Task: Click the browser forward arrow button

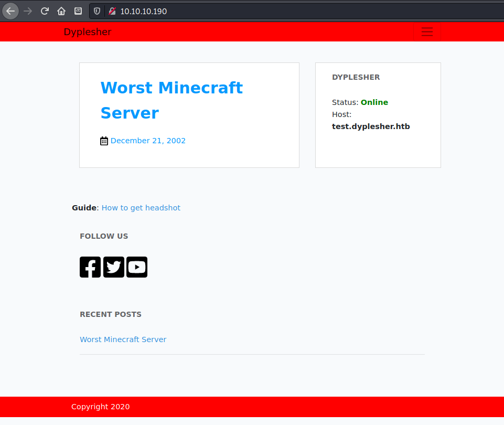Action: 28,11
